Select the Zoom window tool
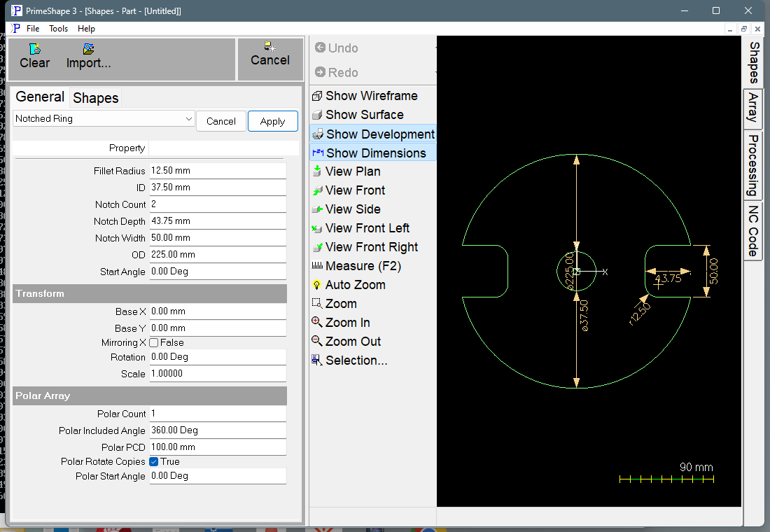The width and height of the screenshot is (770, 532). pos(335,304)
